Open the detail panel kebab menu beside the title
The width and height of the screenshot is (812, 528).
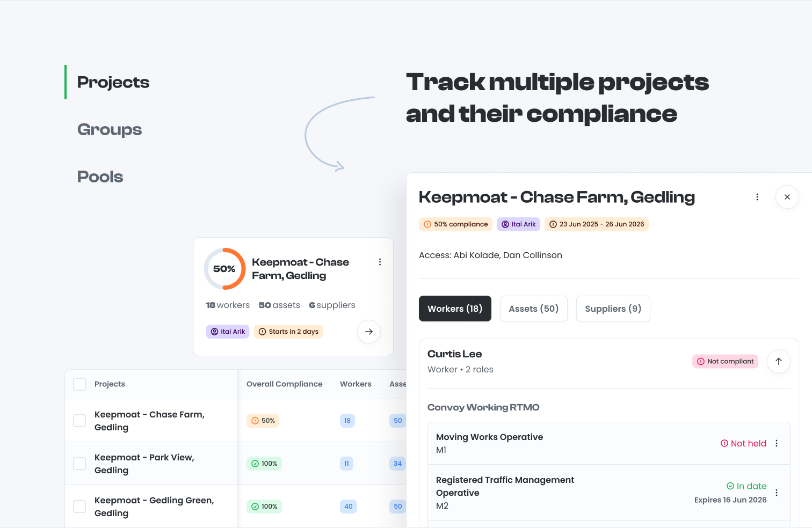tap(757, 197)
